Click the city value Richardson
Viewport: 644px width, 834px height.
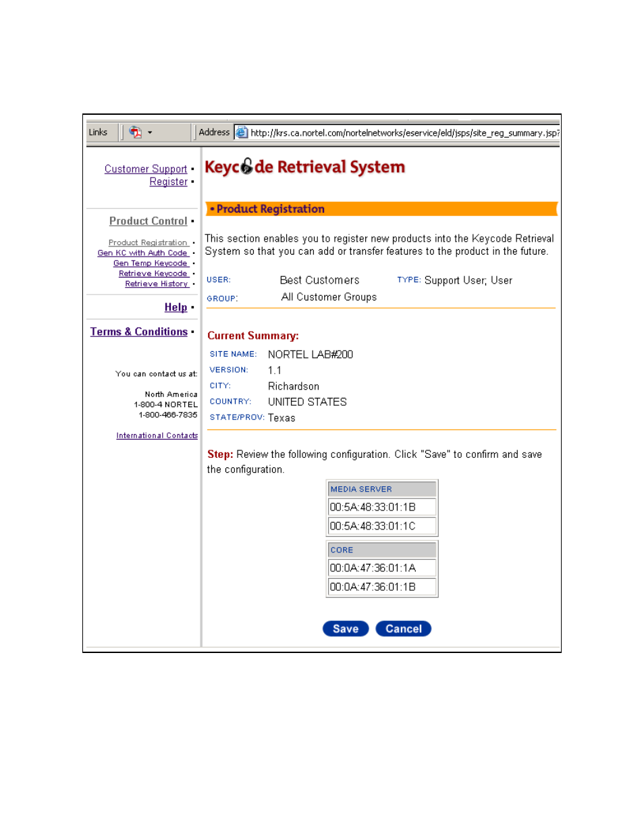[x=294, y=386]
